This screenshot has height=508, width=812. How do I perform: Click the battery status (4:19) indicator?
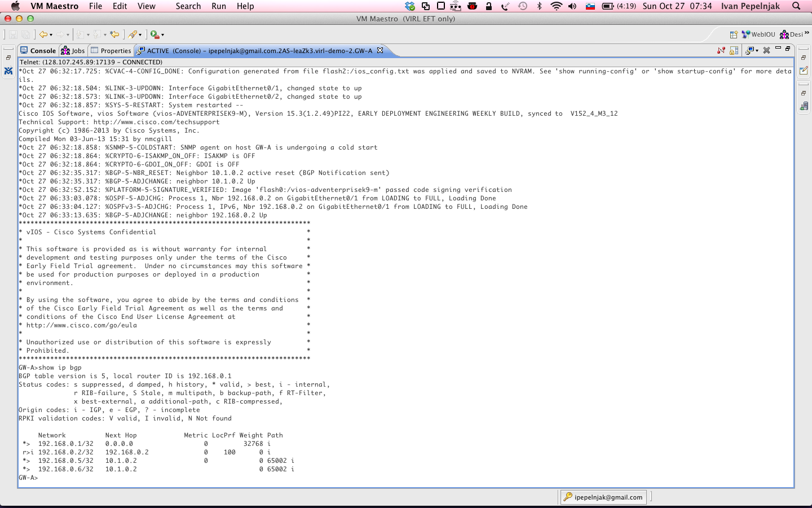(619, 6)
